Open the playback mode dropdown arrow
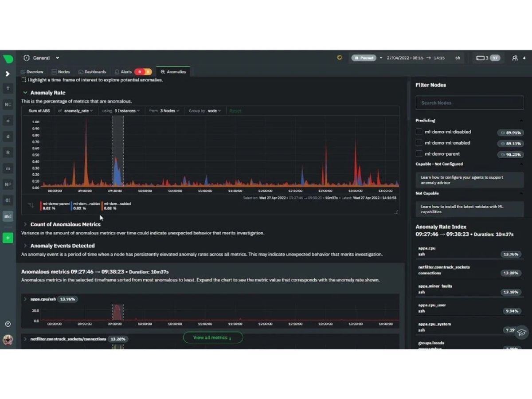Screen dimensions: 532x399 tap(381, 58)
